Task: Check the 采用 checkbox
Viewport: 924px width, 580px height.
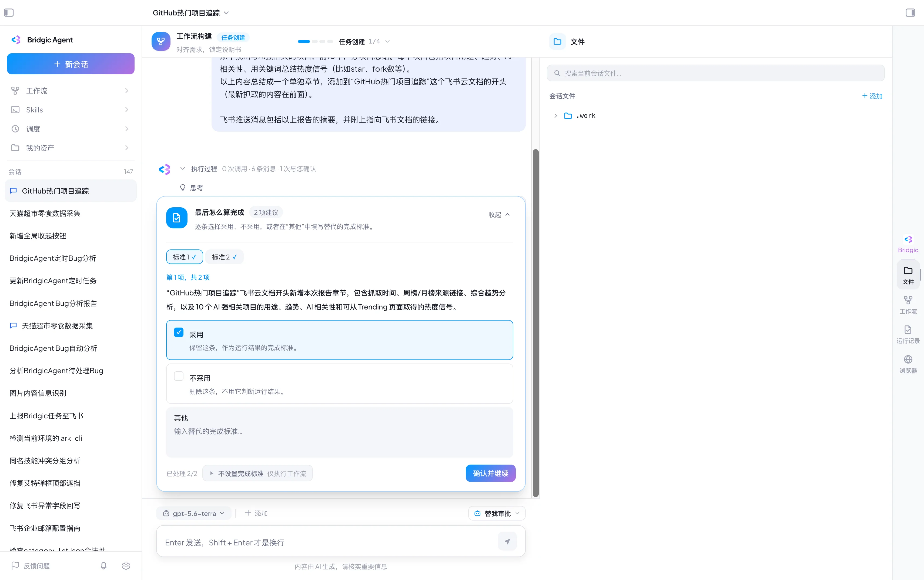Action: 179,333
